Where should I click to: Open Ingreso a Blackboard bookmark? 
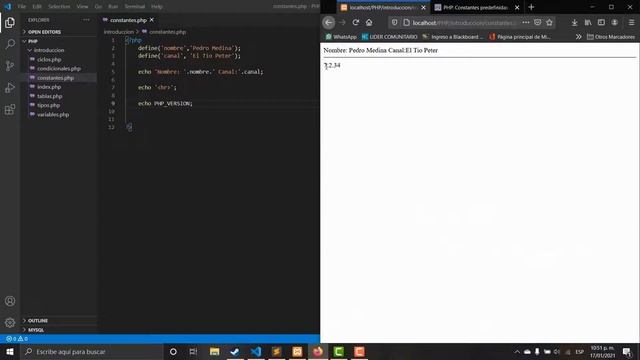click(x=453, y=37)
